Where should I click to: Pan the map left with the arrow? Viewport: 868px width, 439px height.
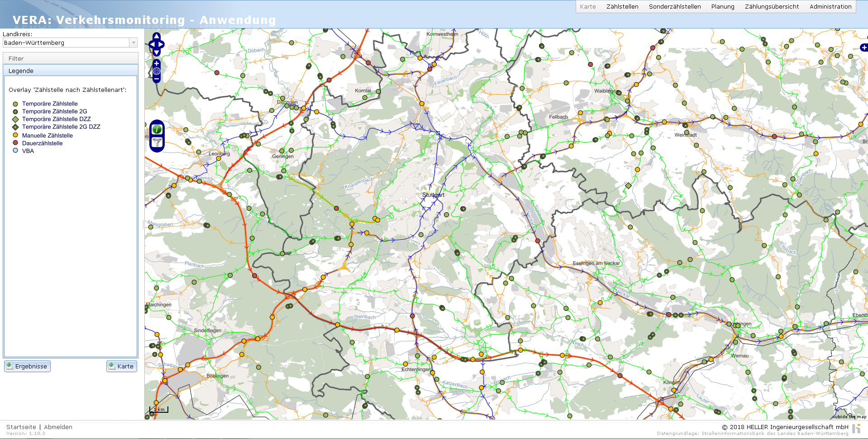coord(152,44)
